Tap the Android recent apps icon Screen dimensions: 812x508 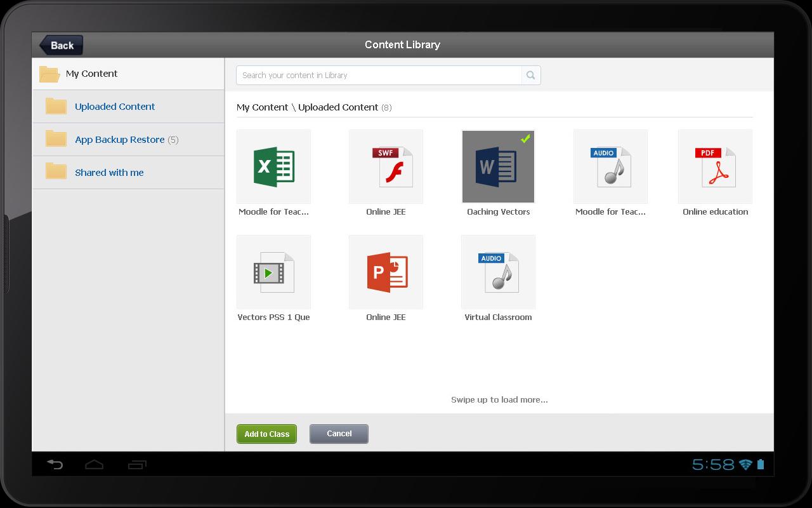pyautogui.click(x=137, y=465)
